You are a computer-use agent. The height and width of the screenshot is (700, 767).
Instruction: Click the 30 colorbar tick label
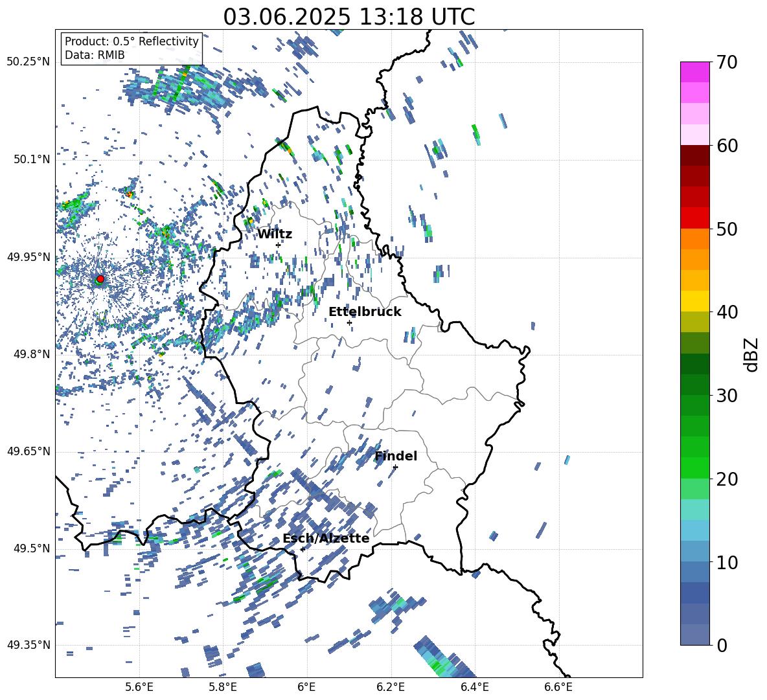727,396
